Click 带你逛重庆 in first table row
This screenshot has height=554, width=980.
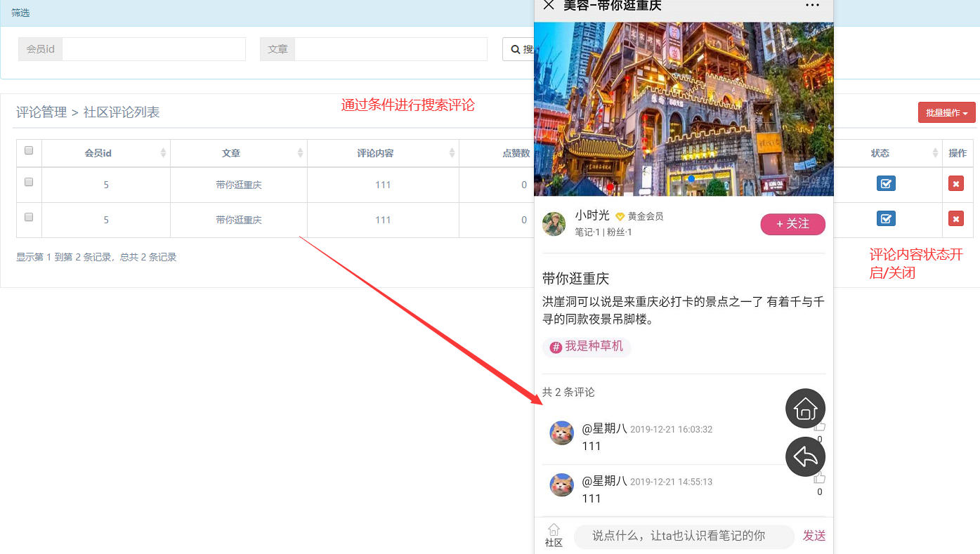click(x=239, y=185)
